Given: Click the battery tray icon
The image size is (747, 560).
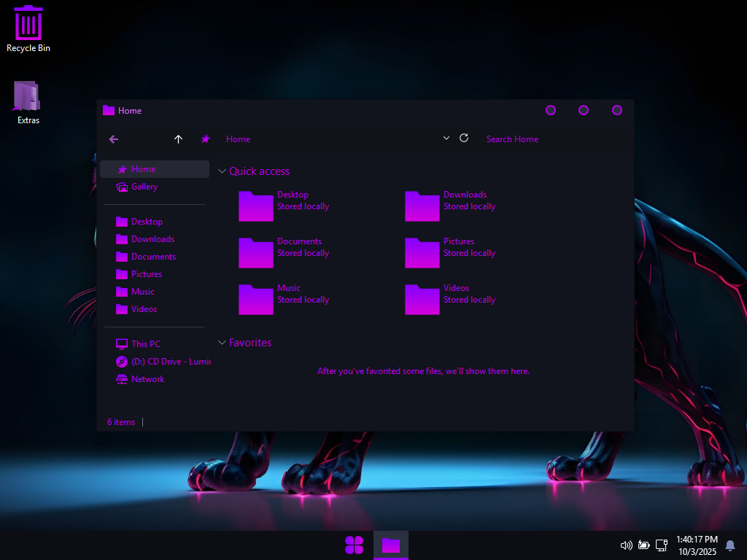Looking at the screenshot, I should [644, 545].
